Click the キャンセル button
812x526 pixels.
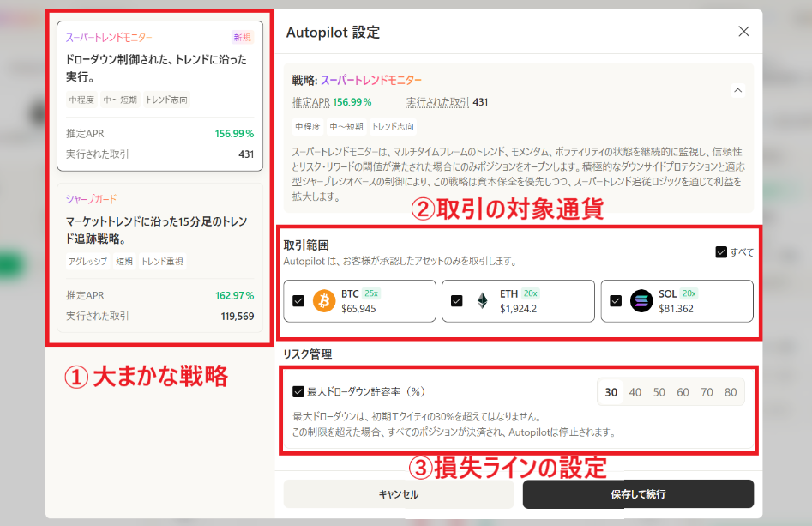coord(398,494)
